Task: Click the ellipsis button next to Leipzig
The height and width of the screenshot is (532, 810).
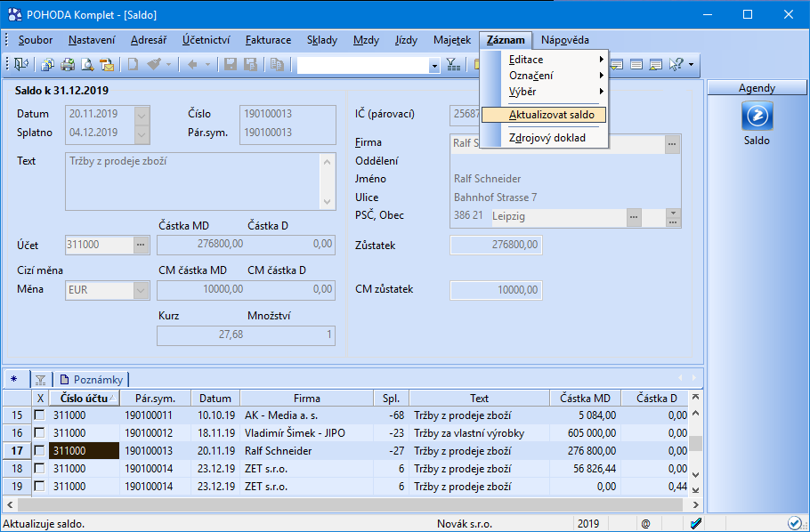Action: pos(634,217)
